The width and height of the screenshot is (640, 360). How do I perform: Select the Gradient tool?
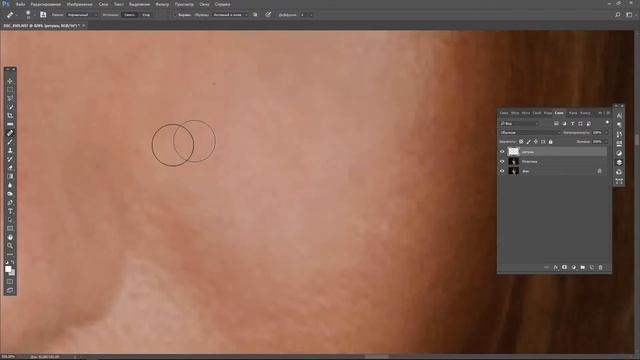coord(10,176)
